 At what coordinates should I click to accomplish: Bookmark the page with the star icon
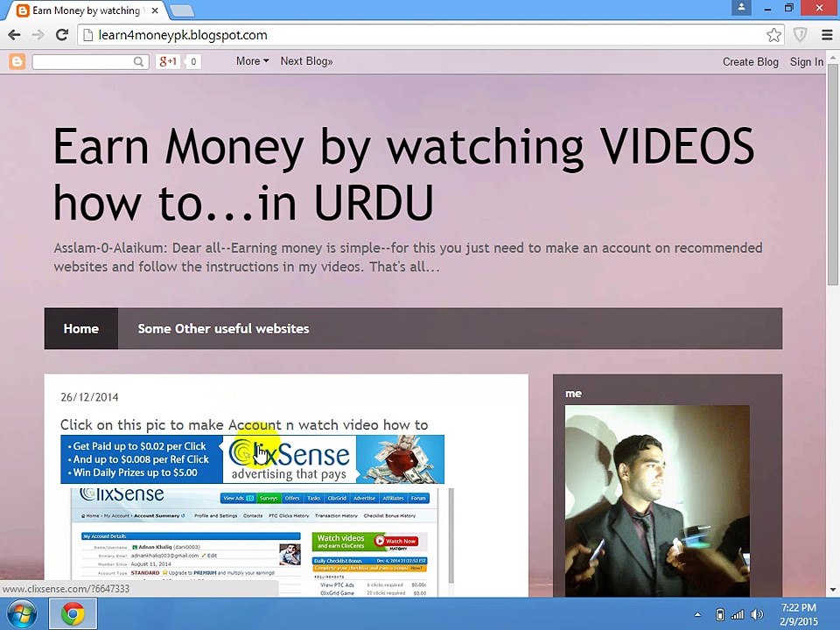tap(773, 35)
